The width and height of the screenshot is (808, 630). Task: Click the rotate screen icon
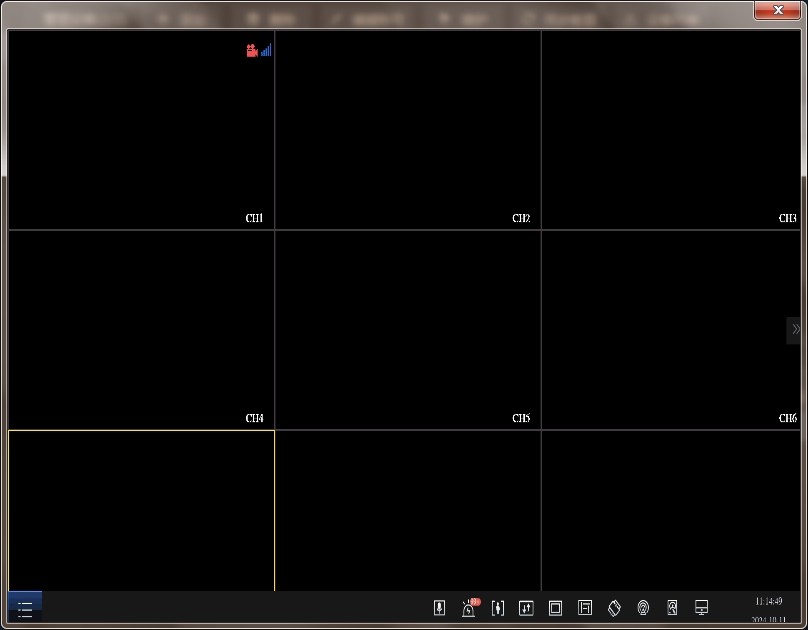(x=614, y=608)
